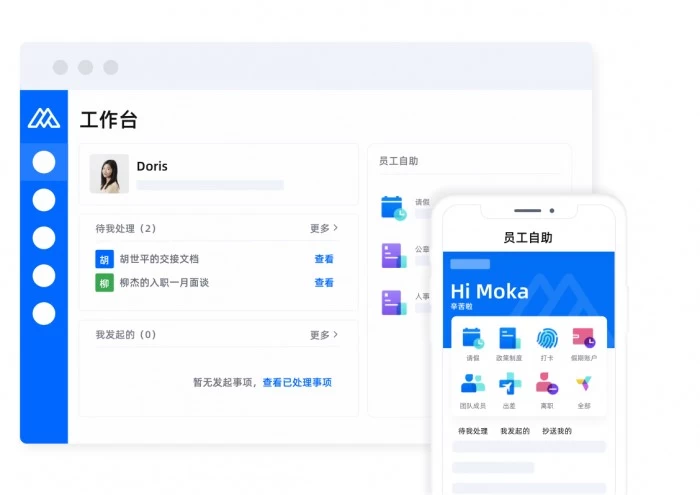Expand 更多 in the 待我处理 section

point(323,228)
